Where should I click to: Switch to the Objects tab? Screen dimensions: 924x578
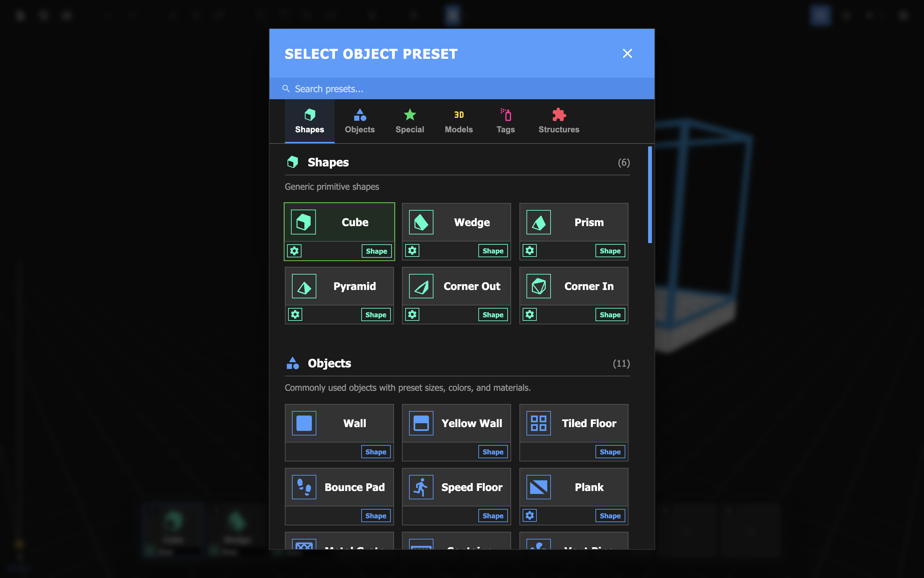(x=360, y=121)
